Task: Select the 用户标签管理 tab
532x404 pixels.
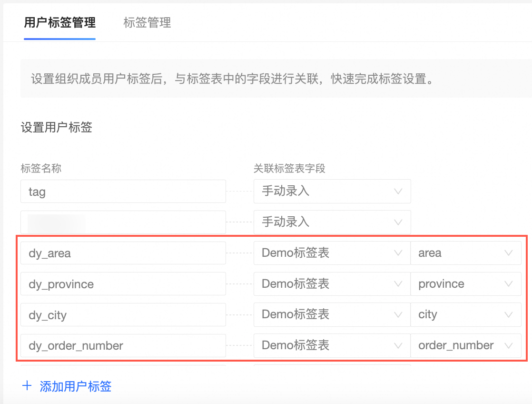Action: [x=59, y=22]
